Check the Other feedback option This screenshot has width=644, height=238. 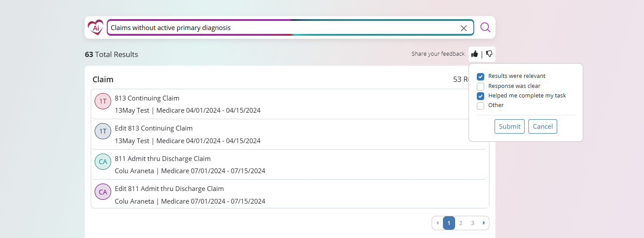click(x=481, y=106)
